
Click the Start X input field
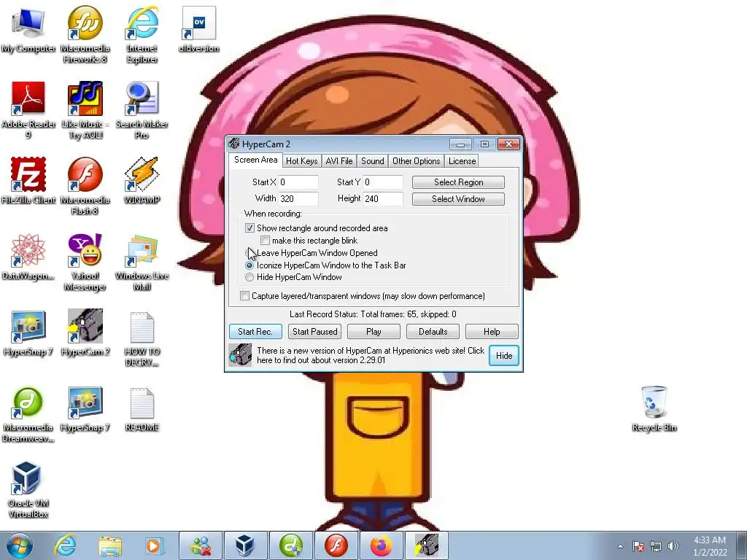[298, 182]
